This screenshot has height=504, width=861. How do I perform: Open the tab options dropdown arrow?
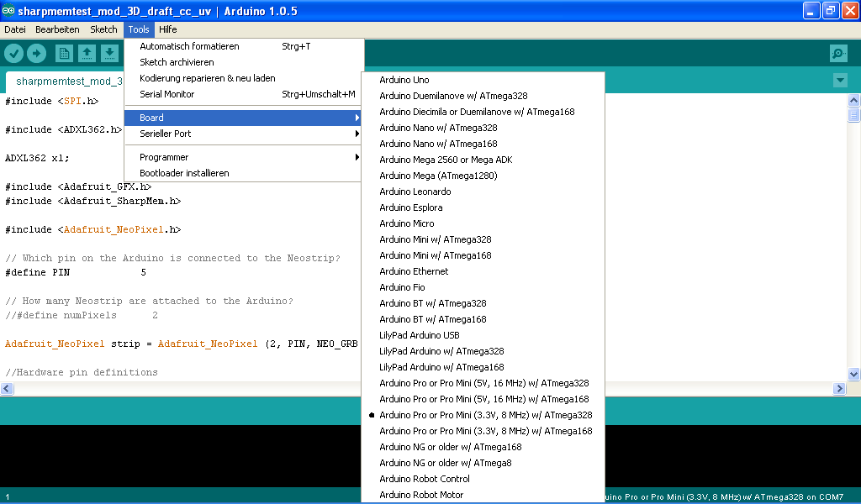pos(839,81)
